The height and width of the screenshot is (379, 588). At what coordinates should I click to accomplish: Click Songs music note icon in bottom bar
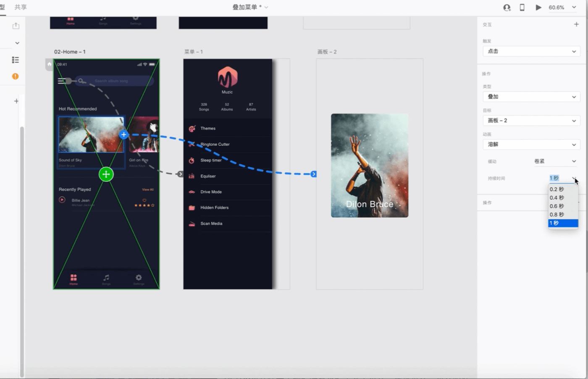106,278
